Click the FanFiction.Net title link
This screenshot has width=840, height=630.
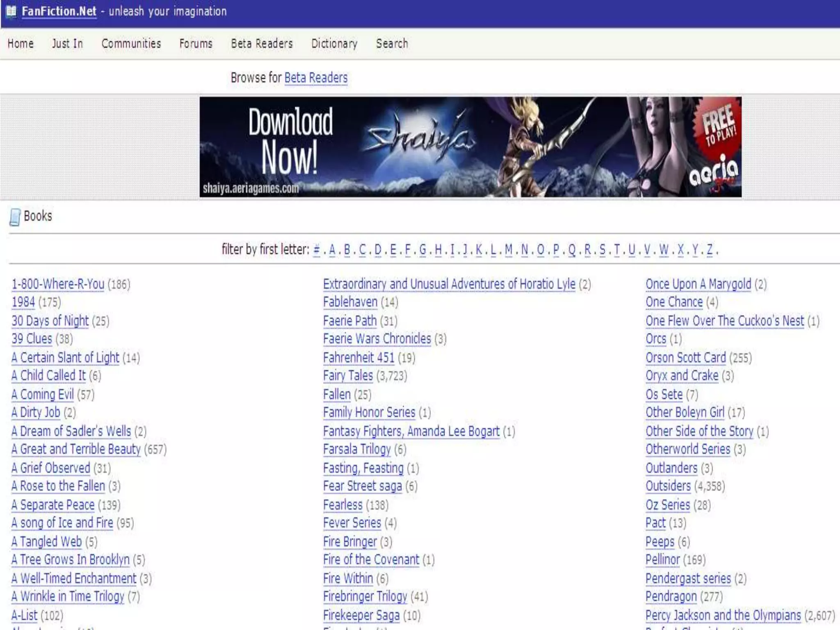(x=59, y=11)
